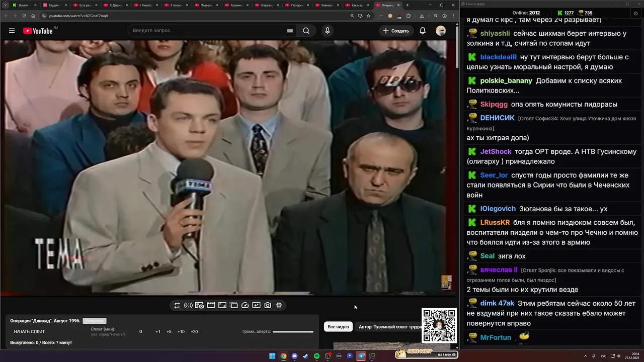Open the YouTube account avatar menu
Viewport: 644px width, 362px height.
tap(441, 31)
